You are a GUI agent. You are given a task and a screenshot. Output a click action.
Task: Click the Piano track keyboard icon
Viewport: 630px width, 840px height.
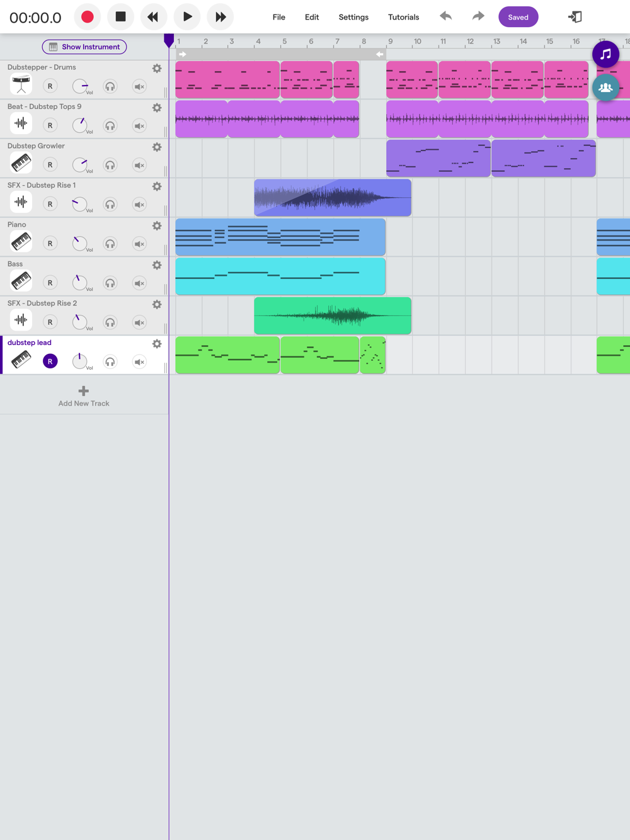click(x=21, y=241)
